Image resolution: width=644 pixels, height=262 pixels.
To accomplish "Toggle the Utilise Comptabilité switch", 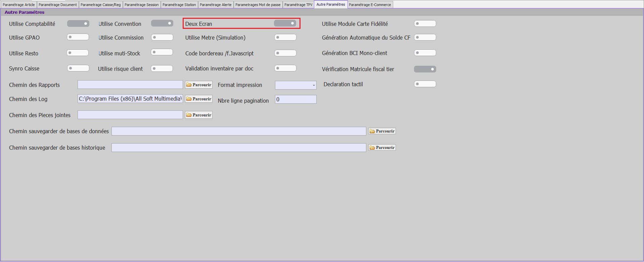I will point(78,23).
